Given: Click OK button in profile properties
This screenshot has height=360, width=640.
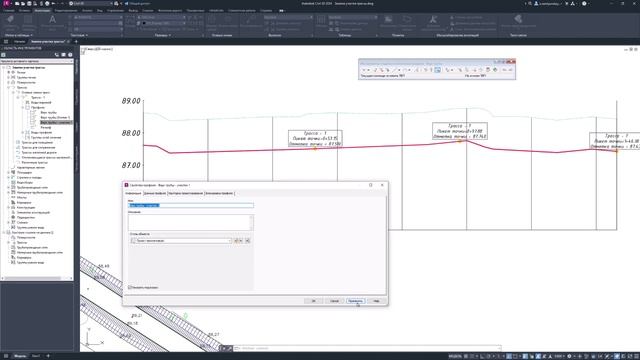Looking at the screenshot, I should [x=313, y=301].
